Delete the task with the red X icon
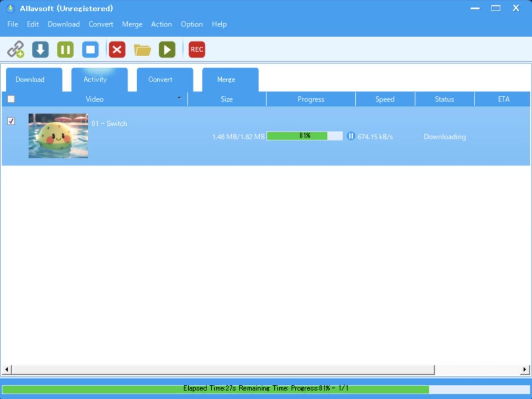 (117, 49)
